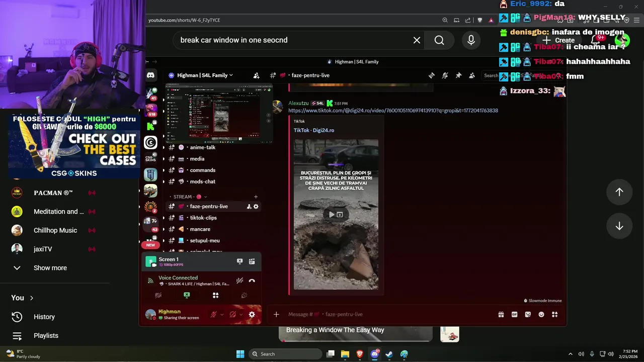Edit faze-pentru-live channel settings gear
644x362 pixels.
256,207
